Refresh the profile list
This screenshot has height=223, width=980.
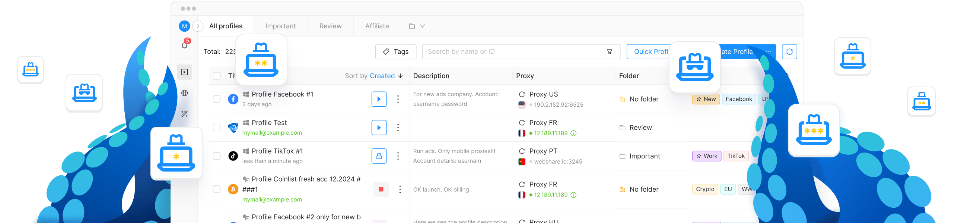789,51
